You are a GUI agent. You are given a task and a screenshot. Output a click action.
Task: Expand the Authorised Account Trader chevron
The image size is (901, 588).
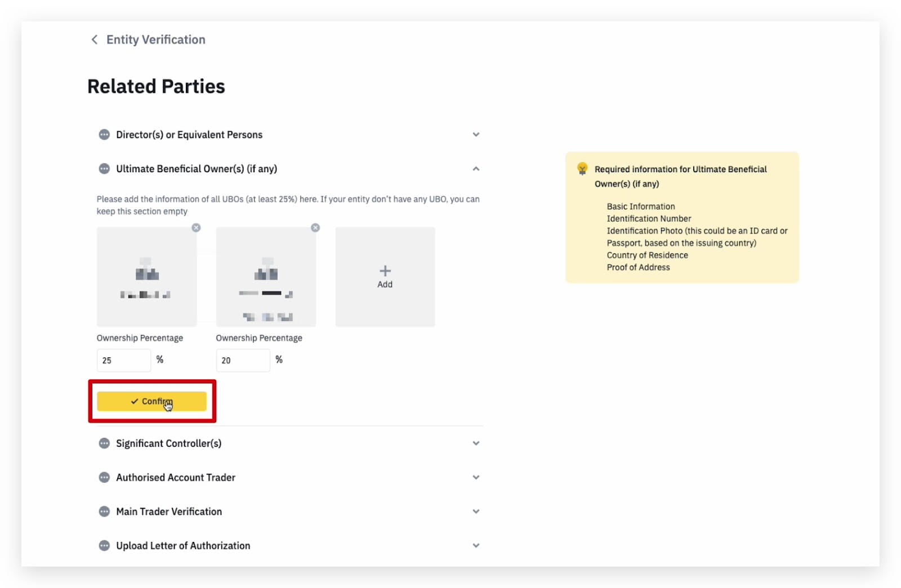(476, 478)
